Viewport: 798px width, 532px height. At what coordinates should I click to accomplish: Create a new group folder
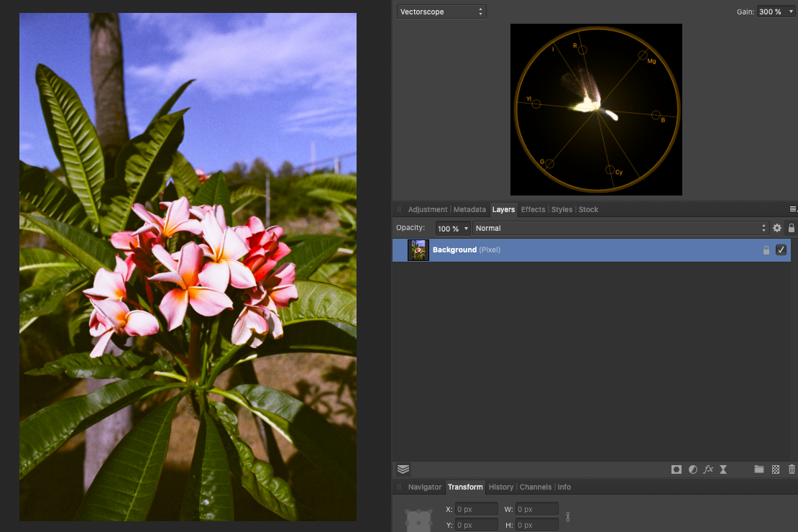pyautogui.click(x=758, y=469)
